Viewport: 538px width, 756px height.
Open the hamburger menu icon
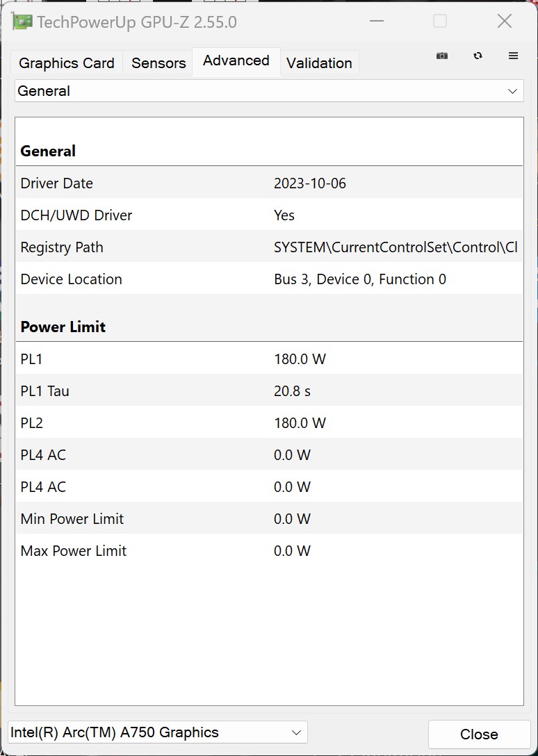tap(514, 56)
